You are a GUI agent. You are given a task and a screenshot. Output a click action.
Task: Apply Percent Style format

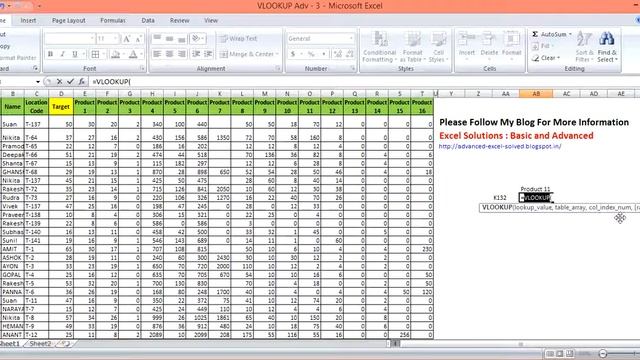tap(311, 54)
